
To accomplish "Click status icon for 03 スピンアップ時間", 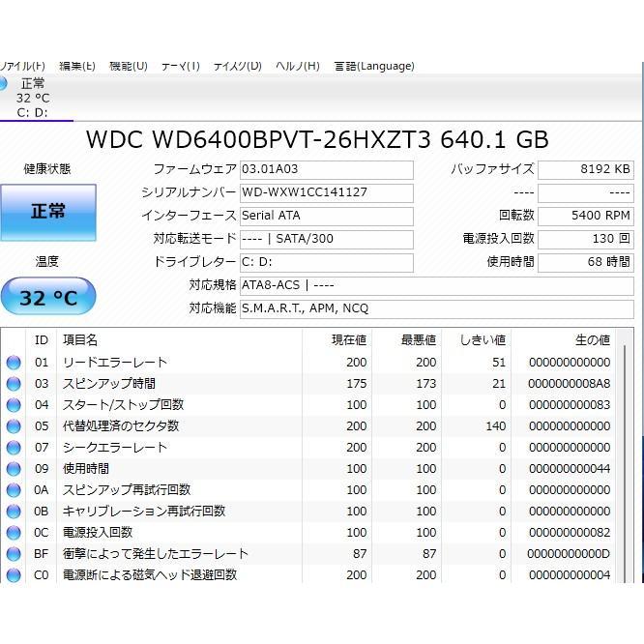I will 14,384.
